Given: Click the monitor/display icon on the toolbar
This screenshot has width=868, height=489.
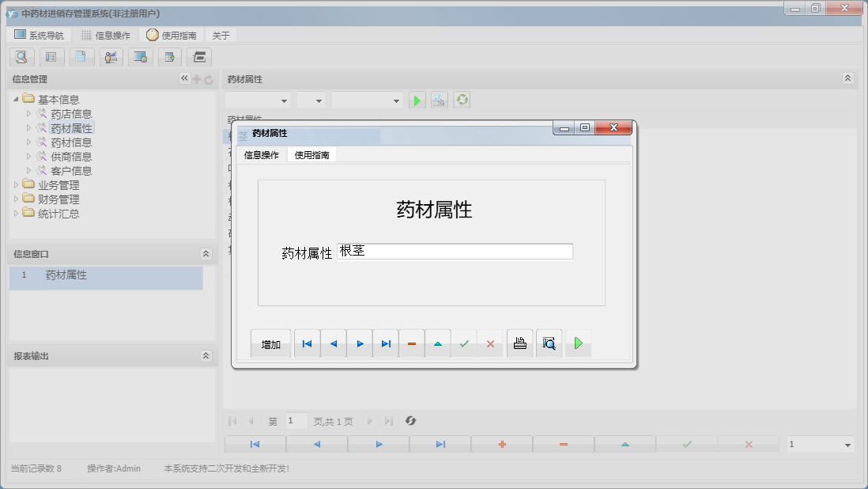Looking at the screenshot, I should click(x=142, y=57).
